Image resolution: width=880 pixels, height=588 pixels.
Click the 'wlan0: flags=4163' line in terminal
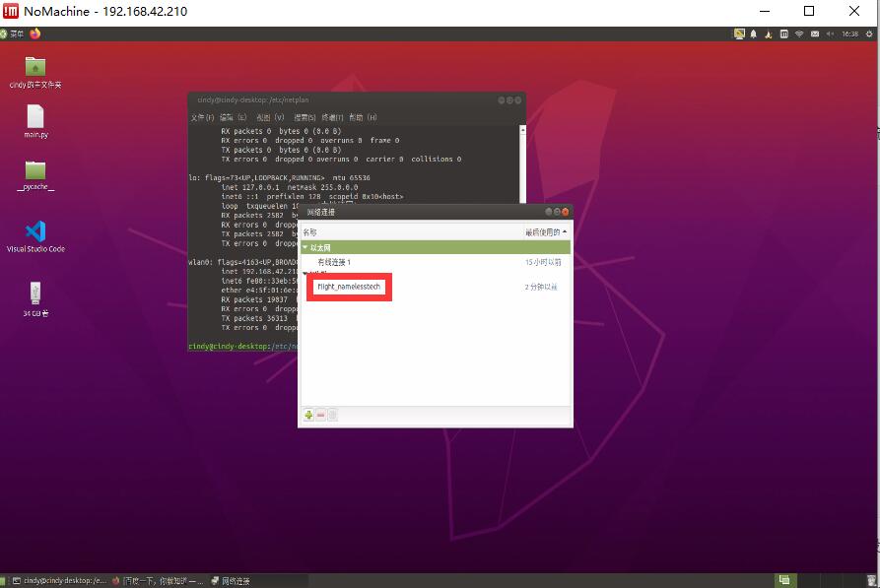(x=242, y=262)
